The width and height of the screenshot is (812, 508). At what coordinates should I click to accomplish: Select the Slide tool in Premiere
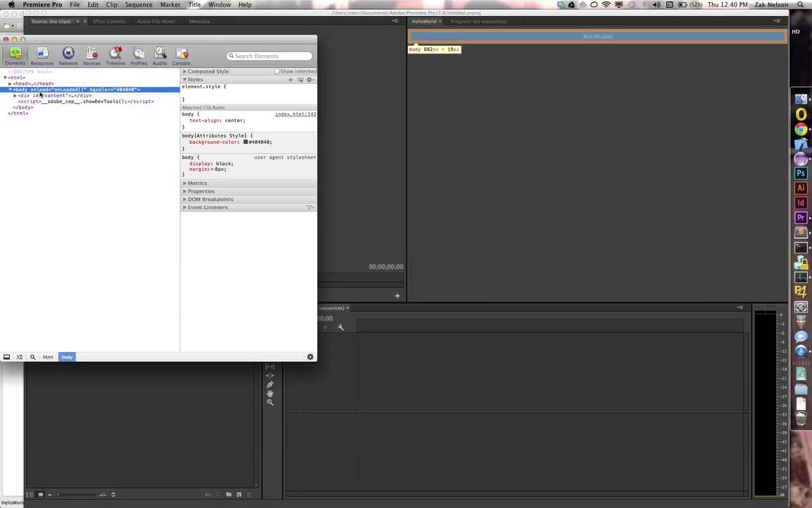[x=270, y=376]
